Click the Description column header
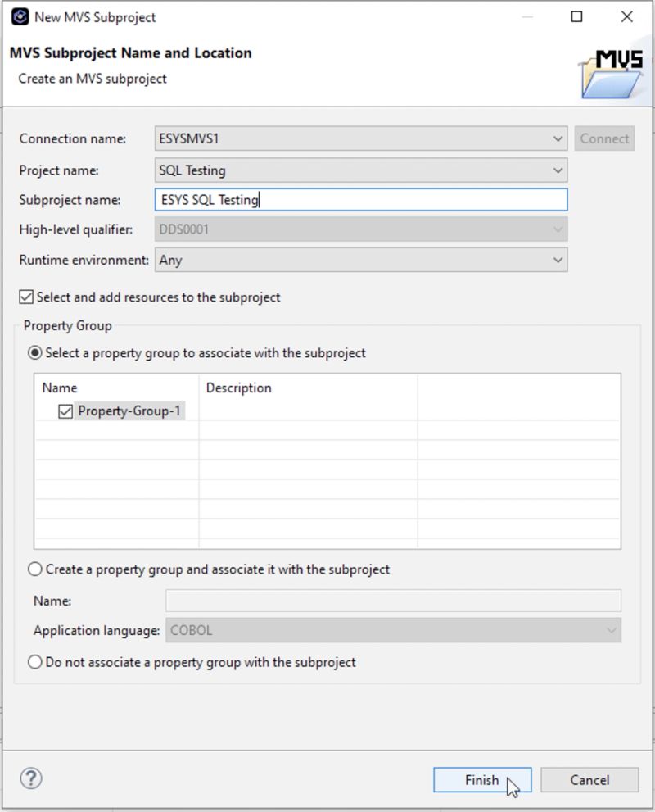The image size is (655, 812). click(x=239, y=388)
